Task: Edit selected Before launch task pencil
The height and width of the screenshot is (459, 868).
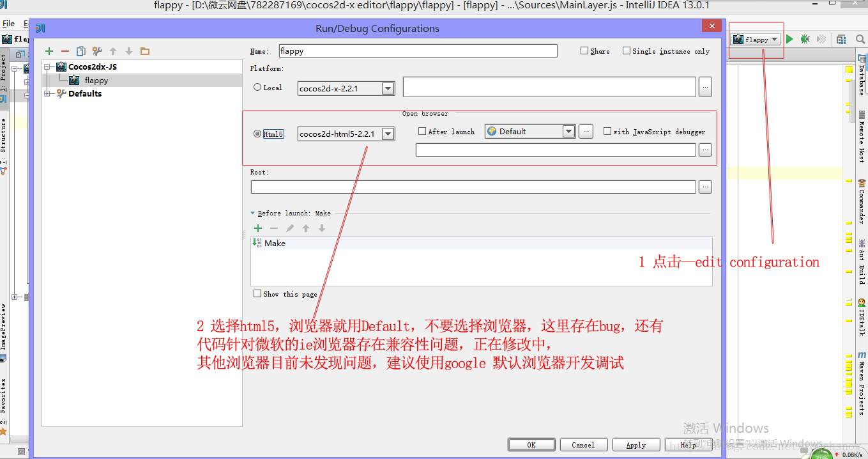Action: click(290, 228)
